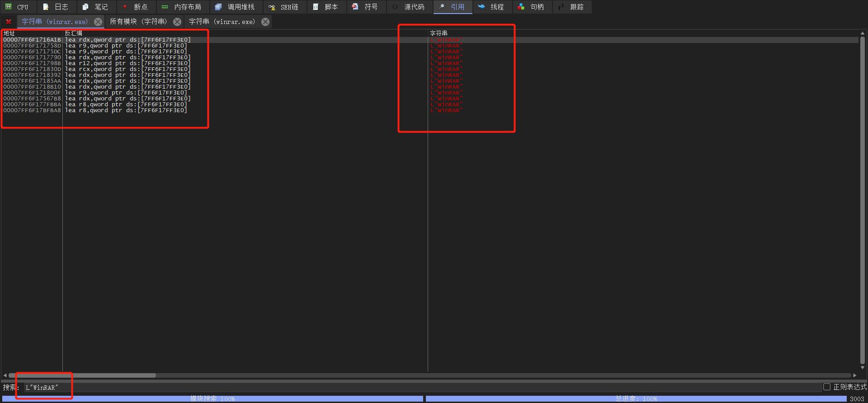Select the 引用 references tab
The height and width of the screenshot is (403, 868).
pos(453,7)
